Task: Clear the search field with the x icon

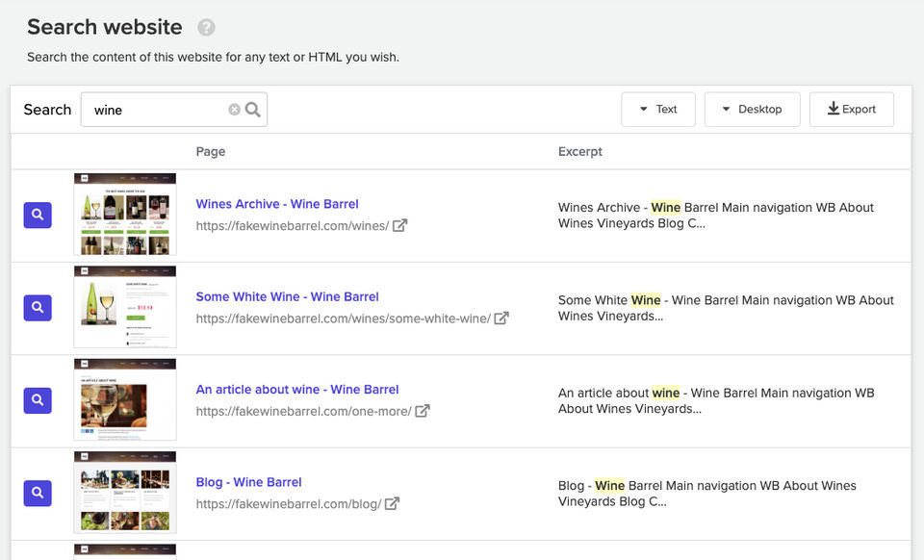Action: click(x=235, y=110)
